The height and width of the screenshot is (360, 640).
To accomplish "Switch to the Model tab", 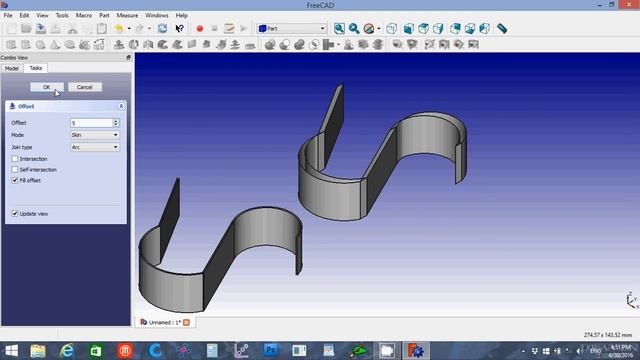I will click(x=12, y=68).
